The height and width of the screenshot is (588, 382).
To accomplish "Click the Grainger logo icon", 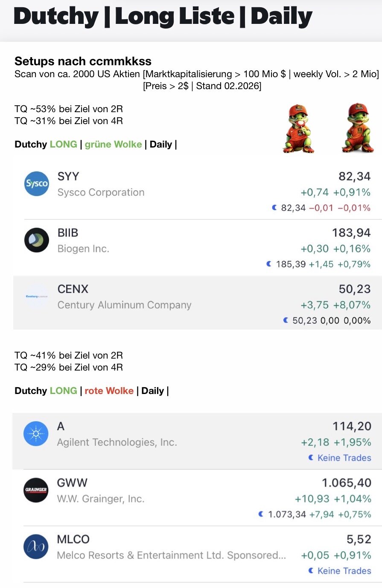I will point(36,490).
